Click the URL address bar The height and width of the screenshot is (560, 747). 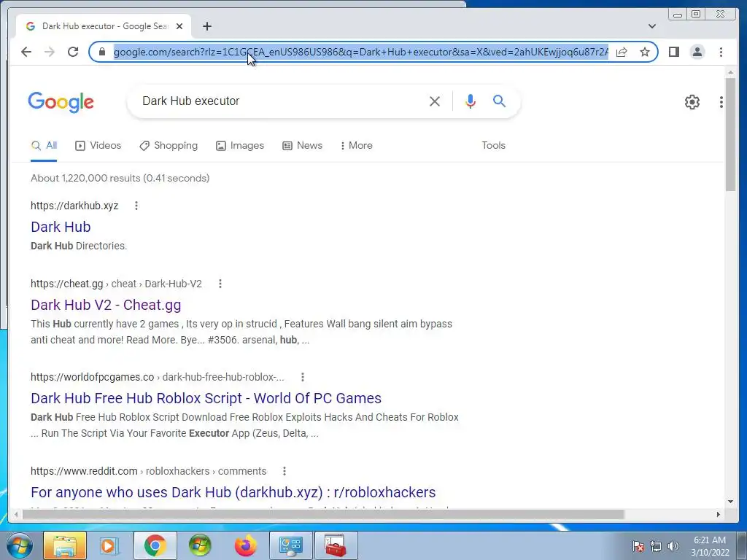[360, 52]
